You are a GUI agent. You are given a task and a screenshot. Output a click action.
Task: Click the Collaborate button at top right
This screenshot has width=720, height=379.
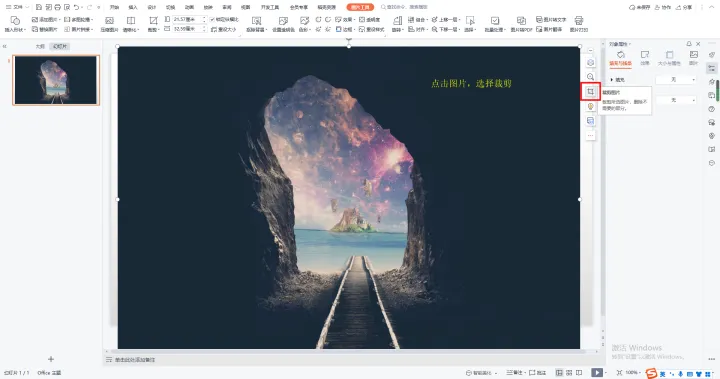(x=663, y=7)
